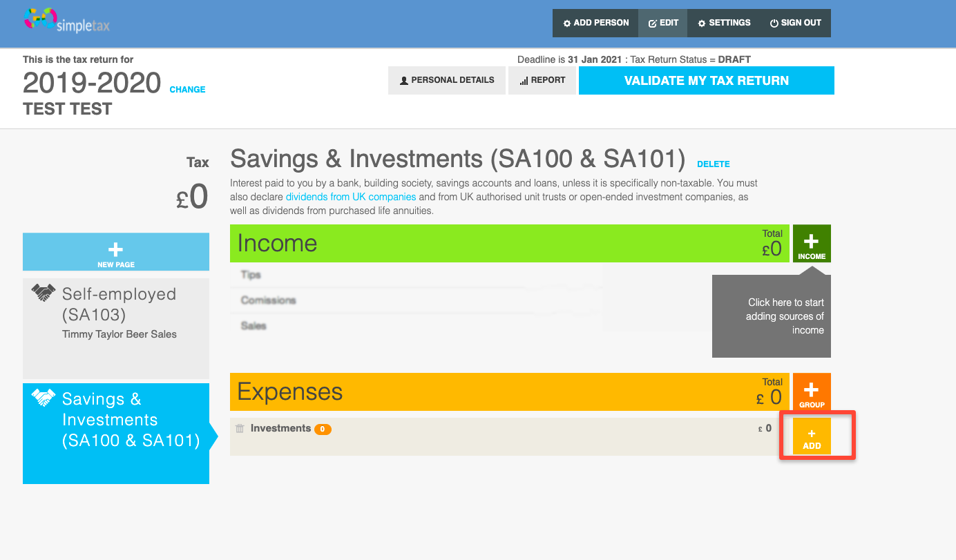956x560 pixels.
Task: Open SETTINGS from the top navigation
Action: click(723, 23)
